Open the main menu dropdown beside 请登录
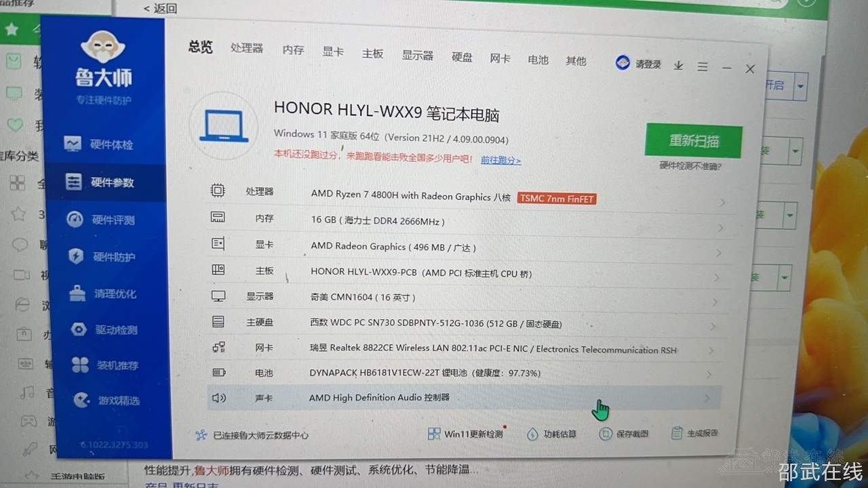This screenshot has height=488, width=868. [703, 66]
